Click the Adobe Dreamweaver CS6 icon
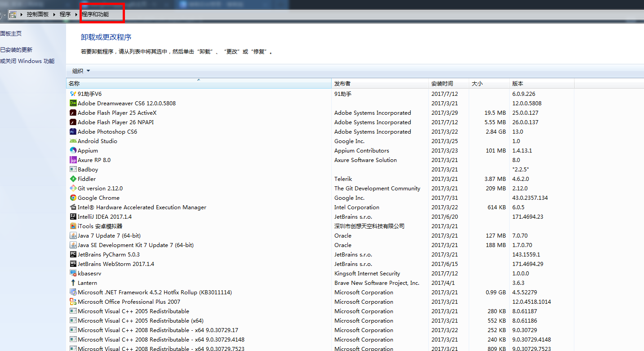Image resolution: width=644 pixels, height=351 pixels. [73, 103]
